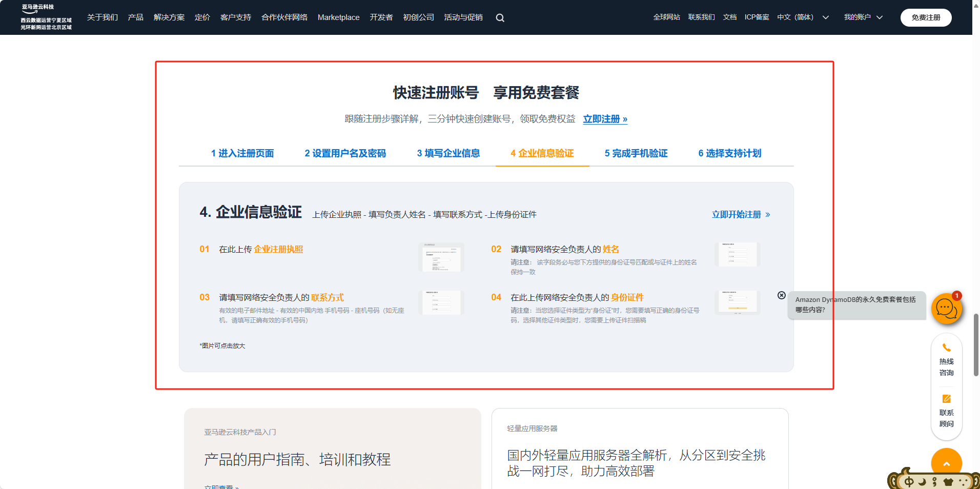The image size is (980, 489).
Task: Select the 1 进入注册页面 tab
Action: click(242, 153)
